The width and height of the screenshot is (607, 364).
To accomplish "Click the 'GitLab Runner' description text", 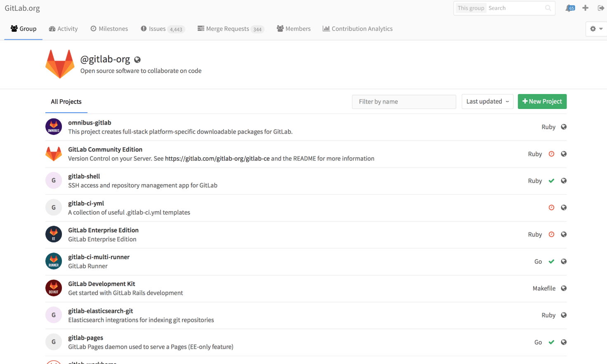I will [x=88, y=266].
